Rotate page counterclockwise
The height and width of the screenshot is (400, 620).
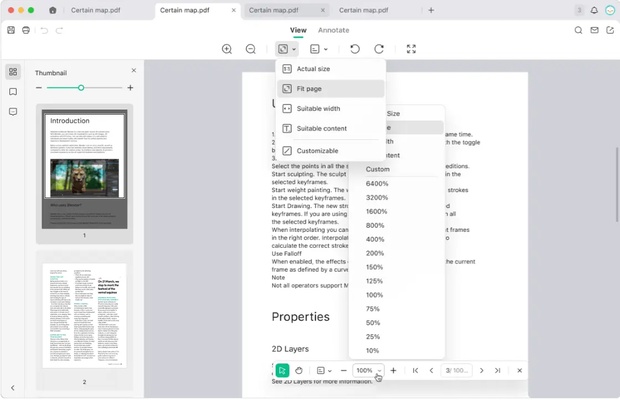point(355,49)
